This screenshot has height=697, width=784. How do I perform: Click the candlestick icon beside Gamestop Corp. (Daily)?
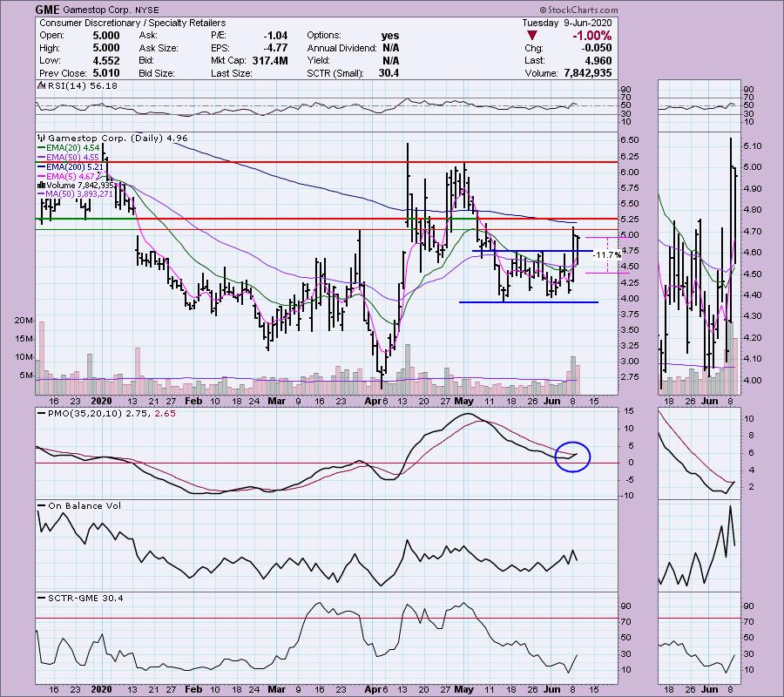42,139
